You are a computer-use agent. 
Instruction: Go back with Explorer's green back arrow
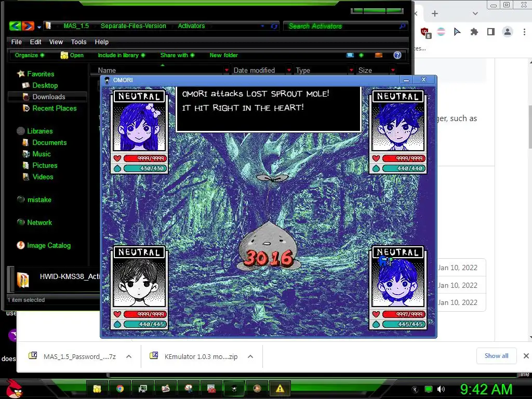click(15, 26)
